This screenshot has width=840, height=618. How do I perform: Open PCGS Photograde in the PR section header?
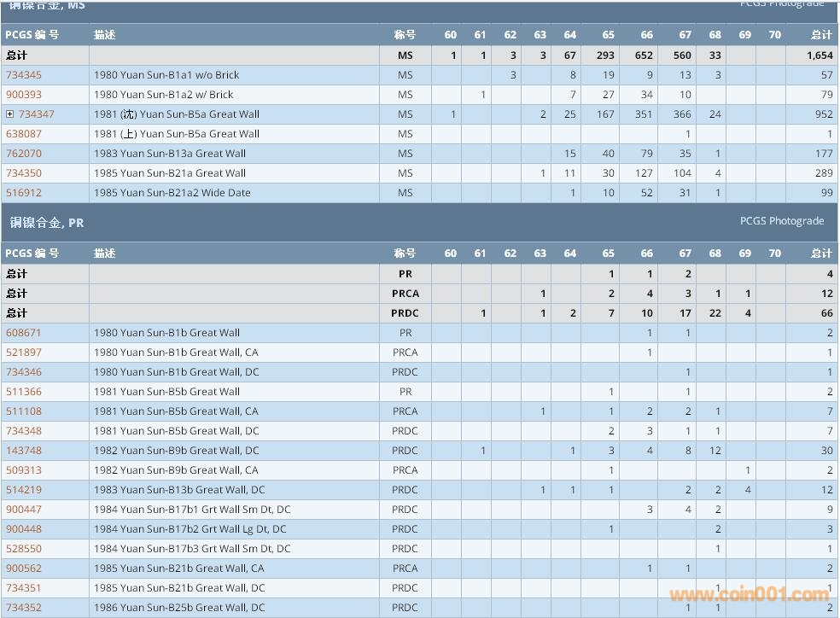tap(781, 221)
